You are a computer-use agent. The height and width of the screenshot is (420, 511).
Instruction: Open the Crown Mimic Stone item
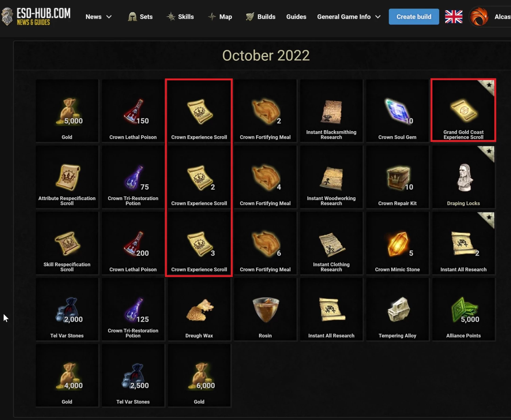point(397,243)
